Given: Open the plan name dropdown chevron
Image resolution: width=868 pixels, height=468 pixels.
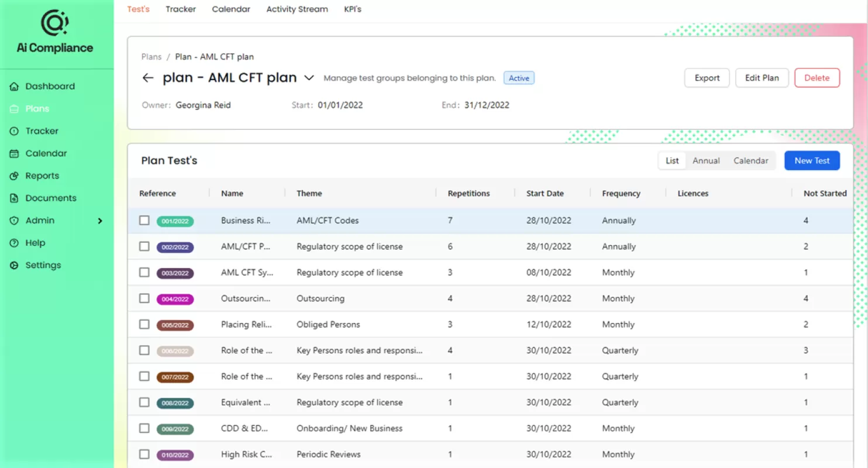Looking at the screenshot, I should [309, 78].
